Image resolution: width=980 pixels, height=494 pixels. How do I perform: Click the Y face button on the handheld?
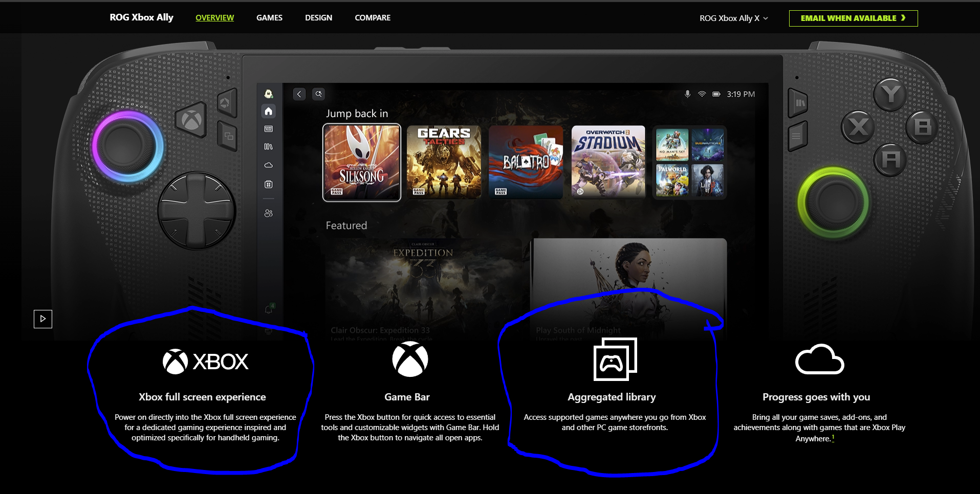click(x=890, y=94)
